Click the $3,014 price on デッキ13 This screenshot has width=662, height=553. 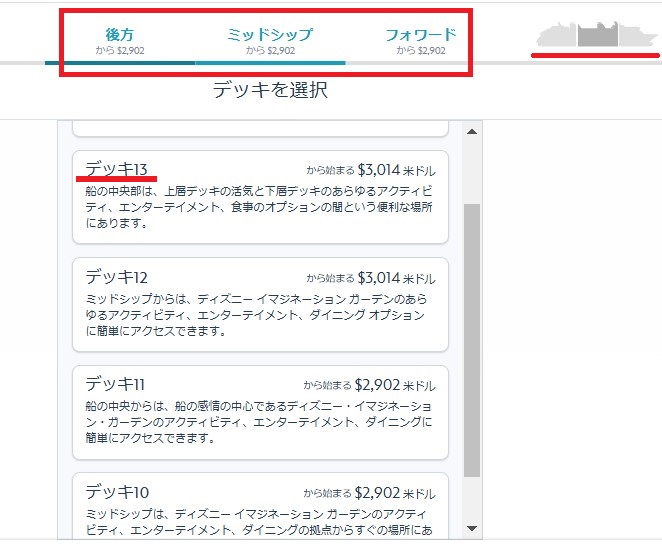pos(378,170)
